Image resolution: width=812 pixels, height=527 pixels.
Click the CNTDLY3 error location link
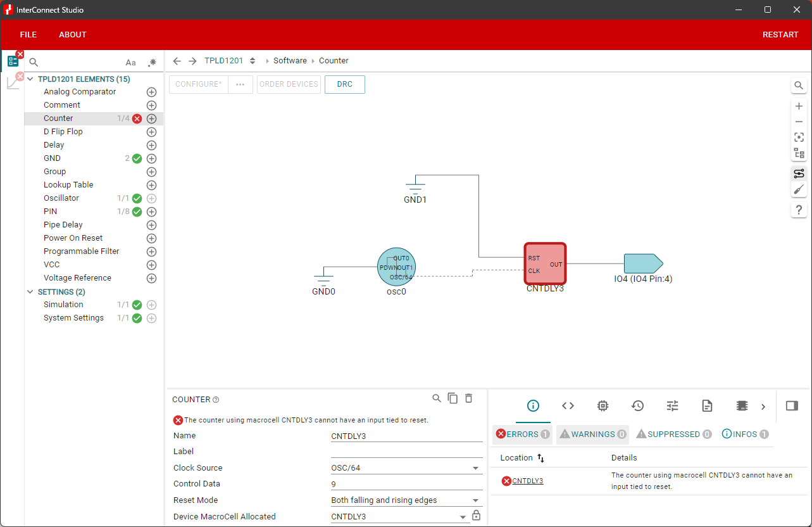pyautogui.click(x=528, y=481)
